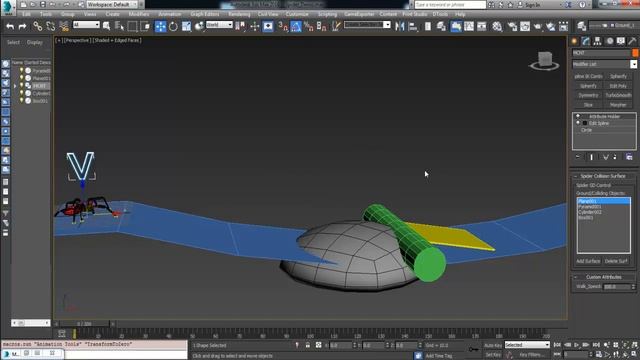This screenshot has height=360, width=640.
Task: Click the Redo arrow in the main toolbar
Action: (x=23, y=27)
